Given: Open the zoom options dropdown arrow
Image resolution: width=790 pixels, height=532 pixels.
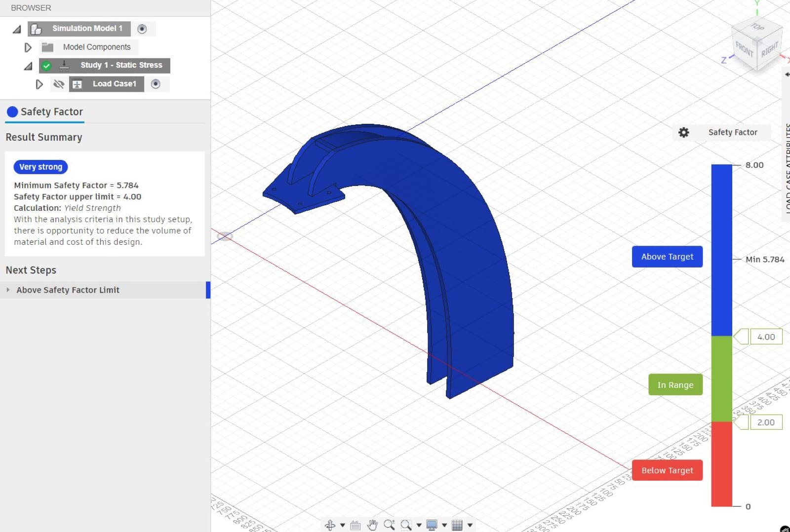Looking at the screenshot, I should (x=419, y=525).
